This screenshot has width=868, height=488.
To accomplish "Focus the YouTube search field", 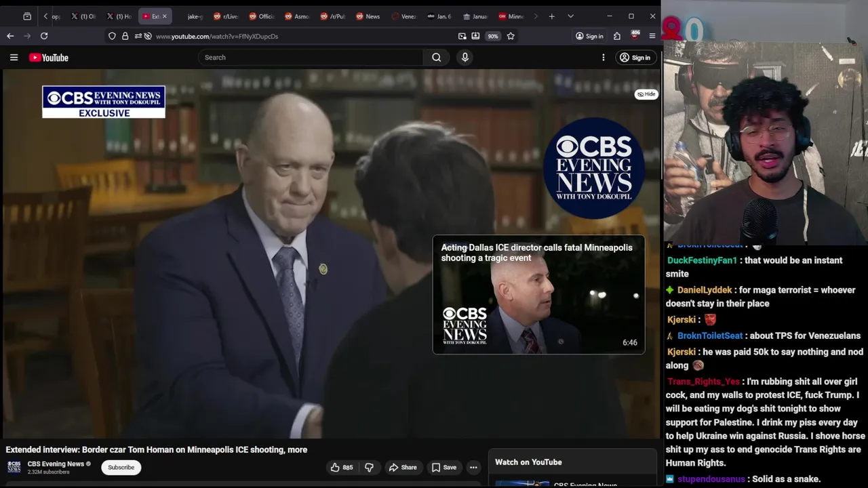I will (311, 58).
